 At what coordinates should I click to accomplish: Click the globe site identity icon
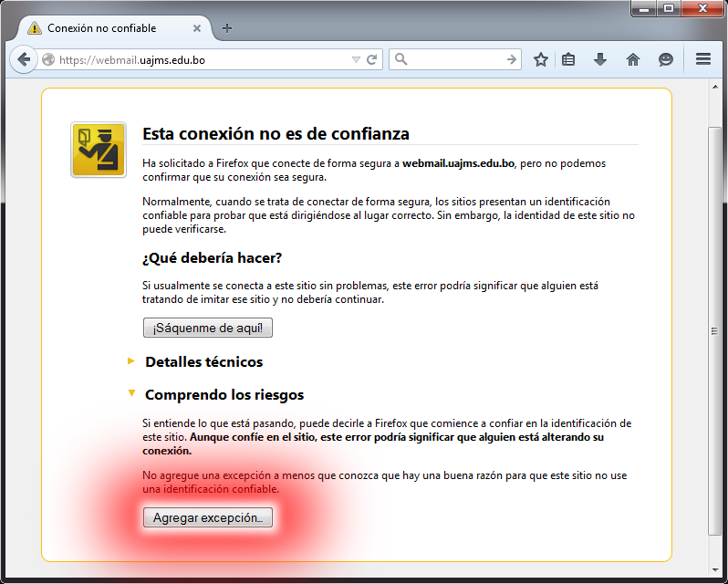click(x=49, y=60)
